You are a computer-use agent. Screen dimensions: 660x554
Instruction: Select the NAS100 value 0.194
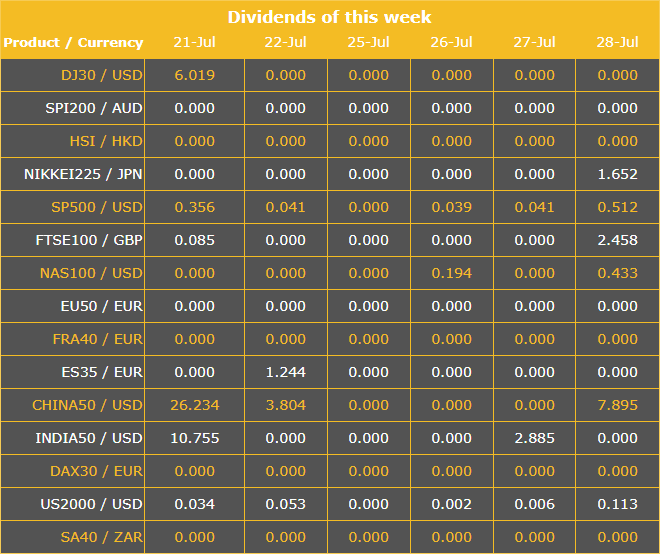click(x=451, y=273)
